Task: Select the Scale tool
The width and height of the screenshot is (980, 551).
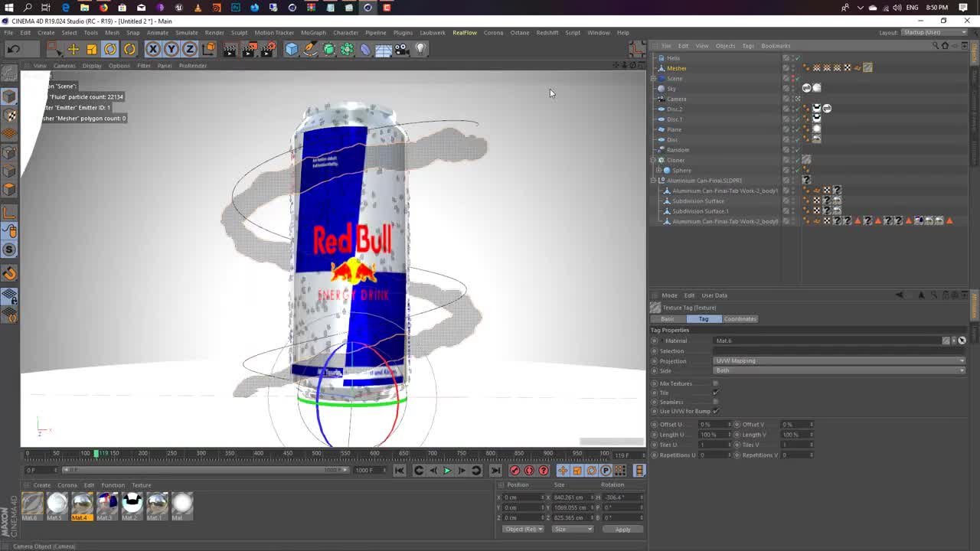Action: [91, 49]
